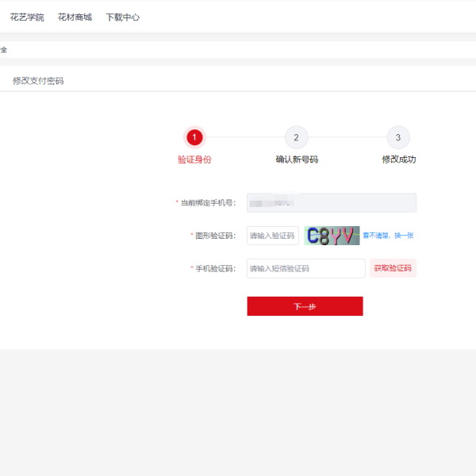476x476 pixels.
Task: Click the C8YV captcha image
Action: [332, 236]
